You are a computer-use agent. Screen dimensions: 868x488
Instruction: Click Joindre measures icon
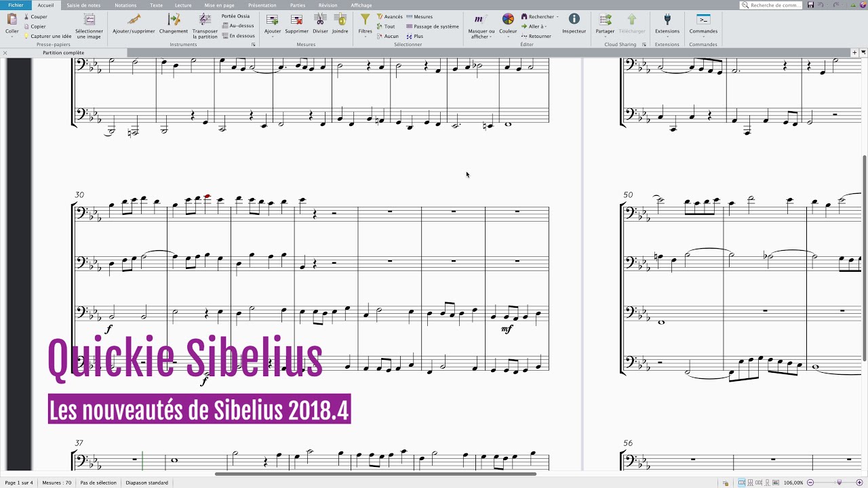(x=340, y=20)
